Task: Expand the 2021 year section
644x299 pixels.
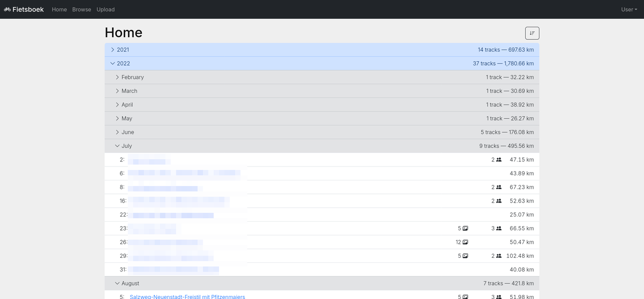Action: click(113, 50)
